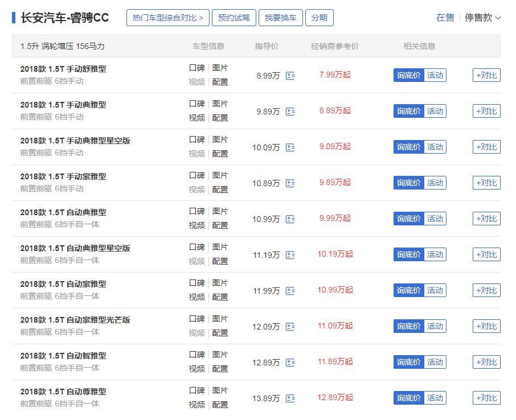Open 2018款 1.5T 手动舒雅型 model link
The image size is (516, 420).
click(63, 69)
